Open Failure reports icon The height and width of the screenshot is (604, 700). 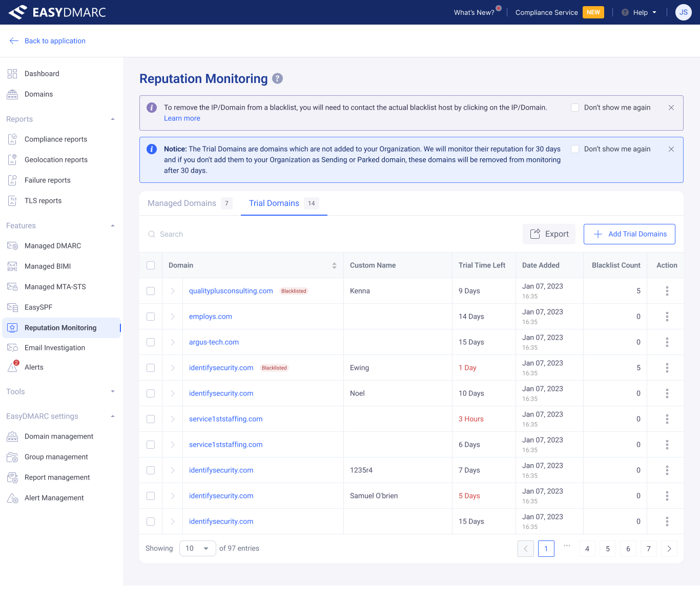coord(12,180)
